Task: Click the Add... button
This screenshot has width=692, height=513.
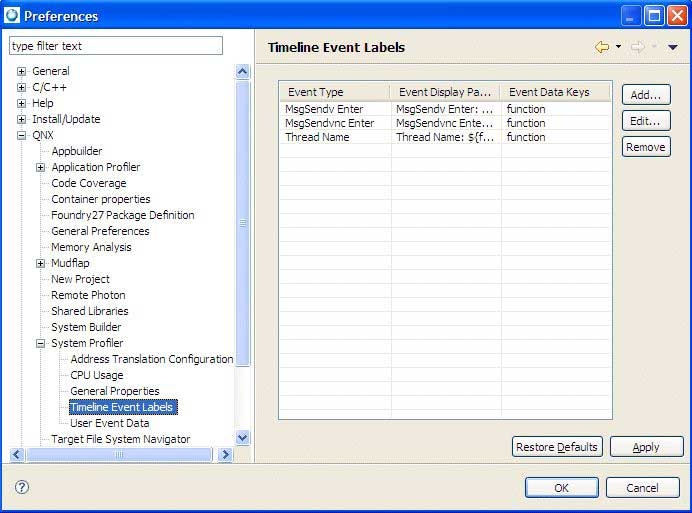Action: coord(645,94)
